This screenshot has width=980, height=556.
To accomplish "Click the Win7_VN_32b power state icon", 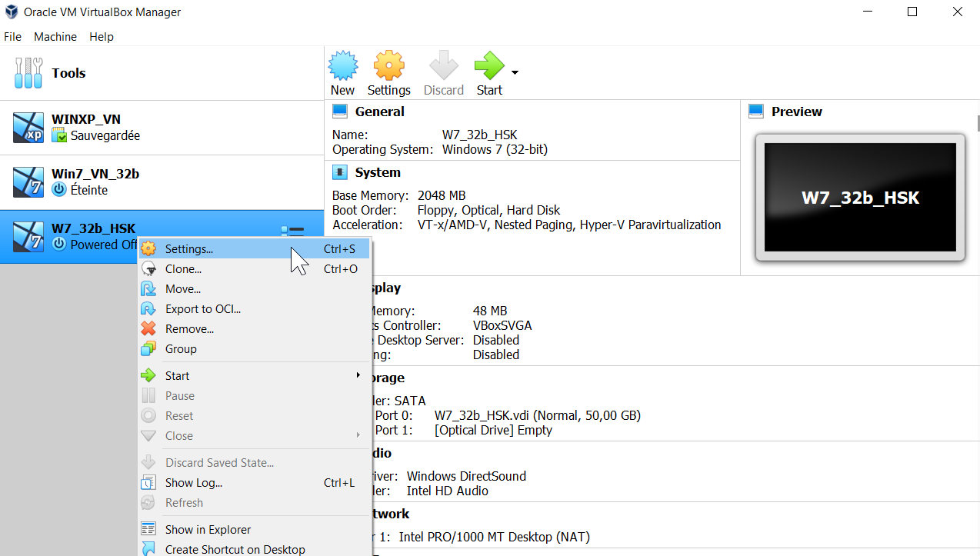I will point(59,190).
